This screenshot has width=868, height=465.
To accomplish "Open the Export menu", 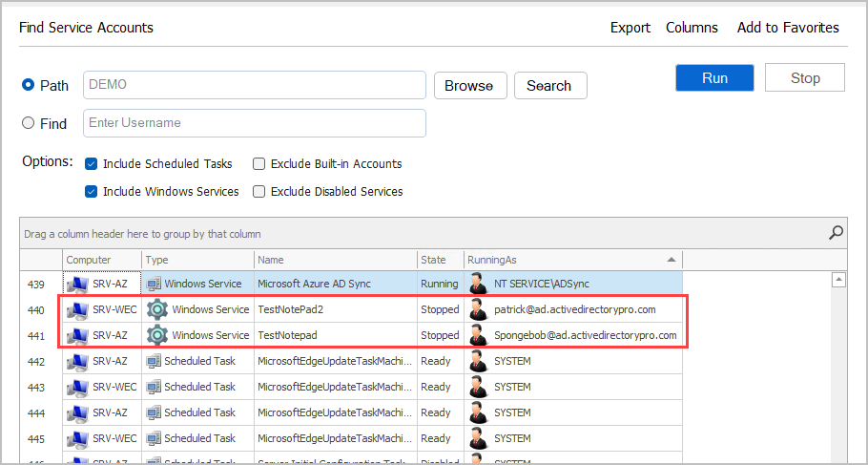I will click(630, 28).
